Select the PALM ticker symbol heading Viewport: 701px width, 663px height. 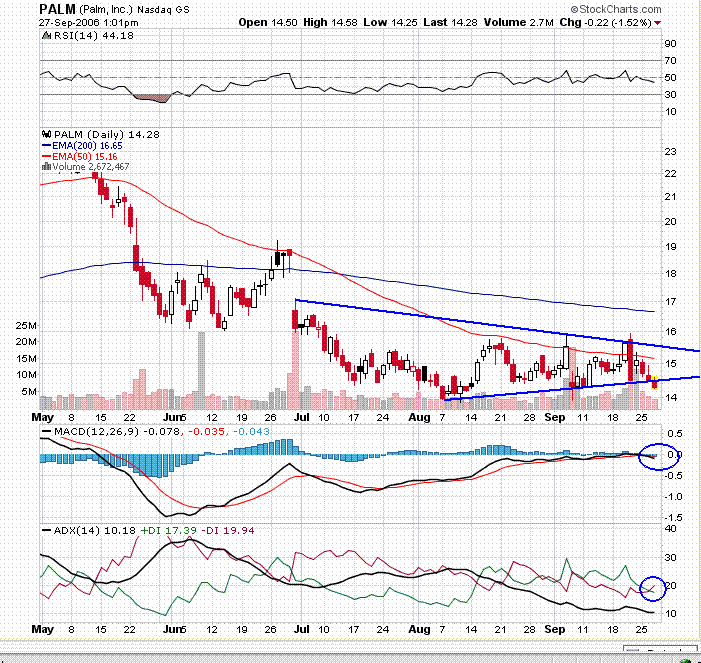coord(57,9)
